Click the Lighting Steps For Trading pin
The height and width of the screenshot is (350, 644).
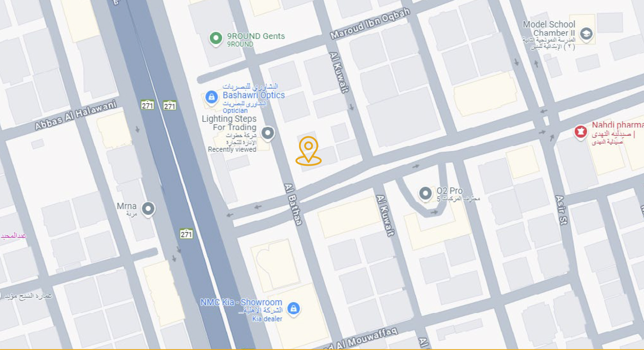click(268, 134)
